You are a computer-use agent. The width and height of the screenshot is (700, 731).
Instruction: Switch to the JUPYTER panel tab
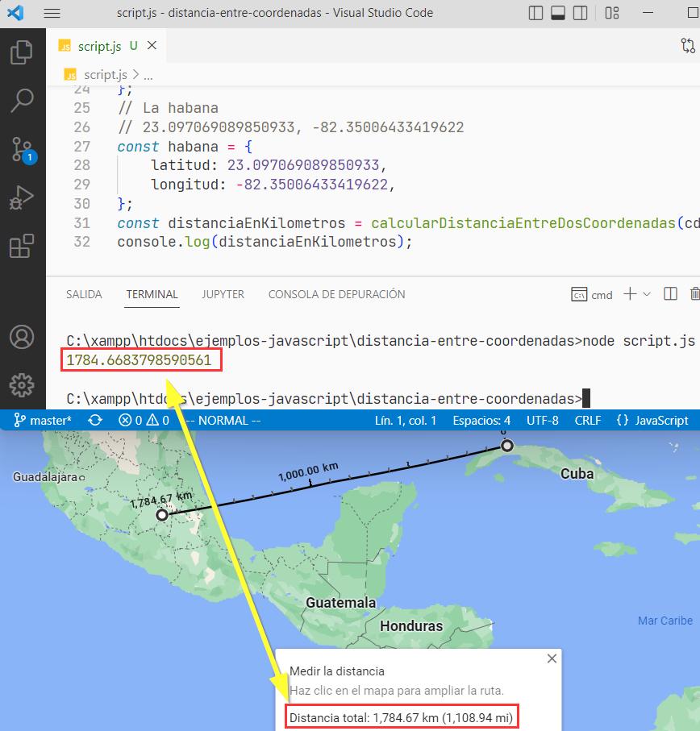click(x=223, y=294)
